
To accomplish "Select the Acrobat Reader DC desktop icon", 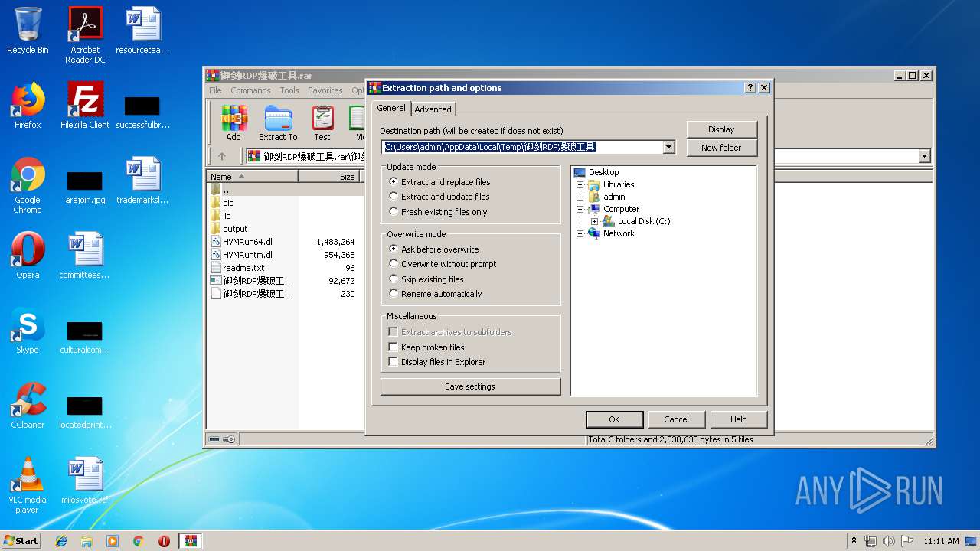I will point(85,35).
